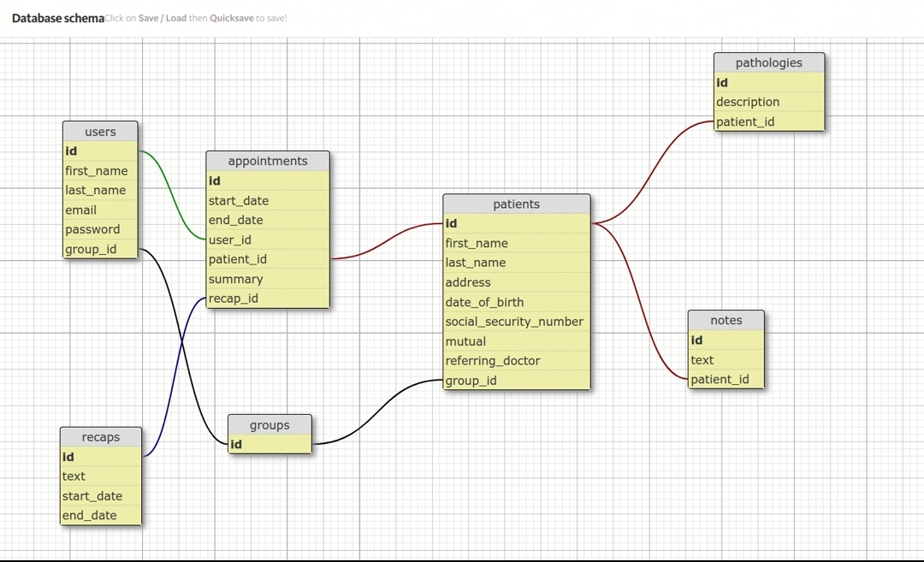924x562 pixels.
Task: Select the users table header
Action: pyautogui.click(x=100, y=132)
